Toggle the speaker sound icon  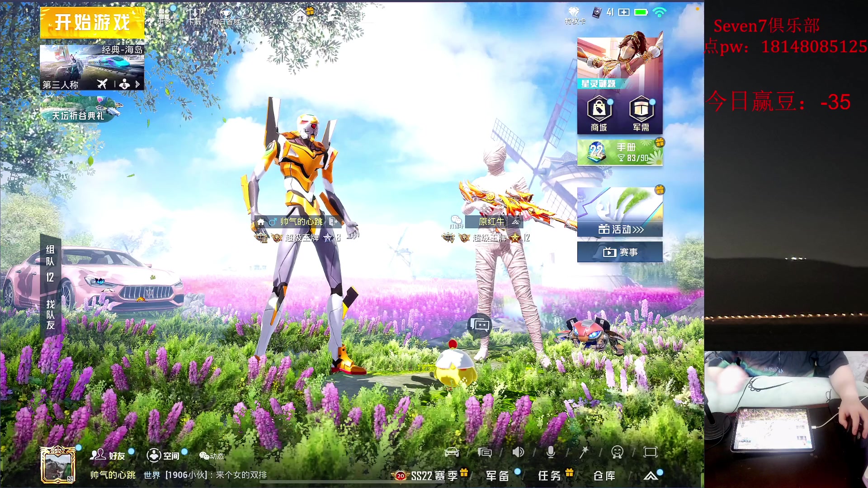[x=518, y=452]
